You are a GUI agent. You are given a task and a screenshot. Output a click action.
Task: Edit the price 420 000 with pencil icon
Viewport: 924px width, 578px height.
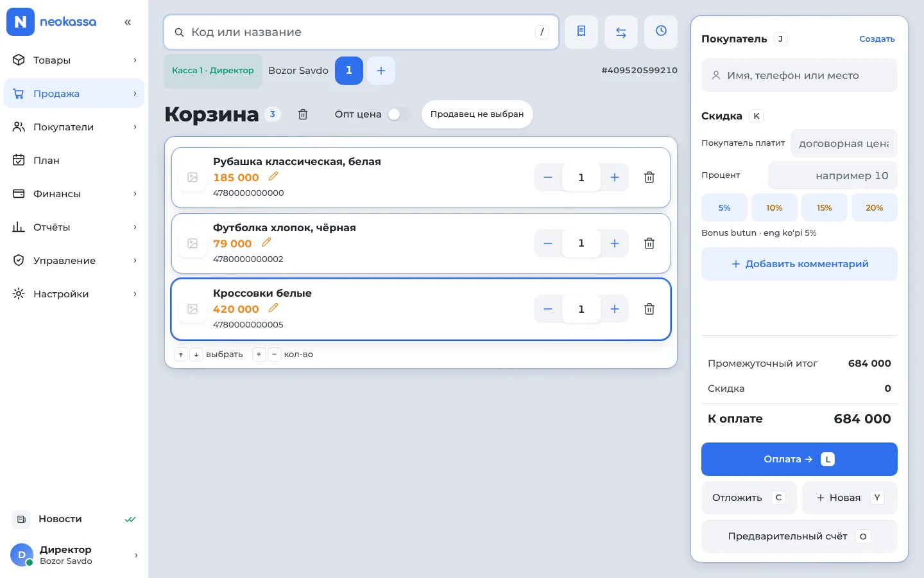click(x=273, y=308)
